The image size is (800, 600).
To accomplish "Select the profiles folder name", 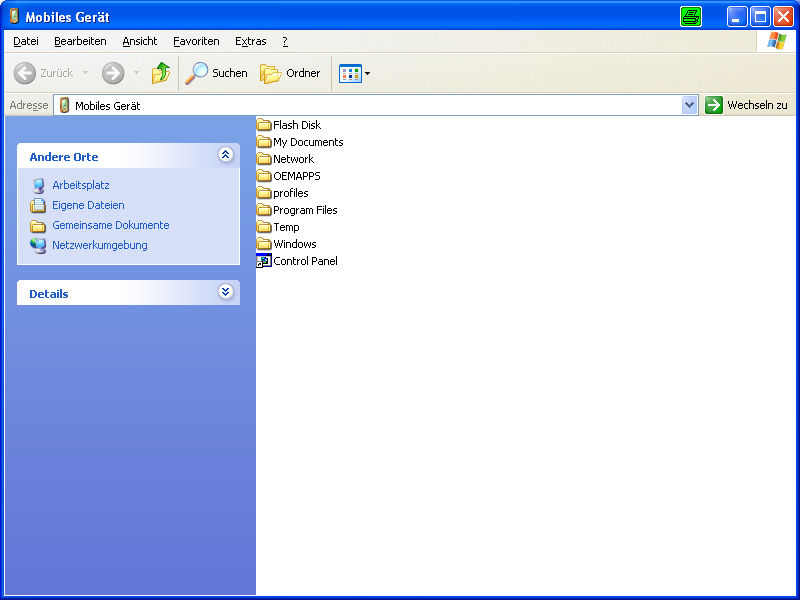I will tap(291, 193).
